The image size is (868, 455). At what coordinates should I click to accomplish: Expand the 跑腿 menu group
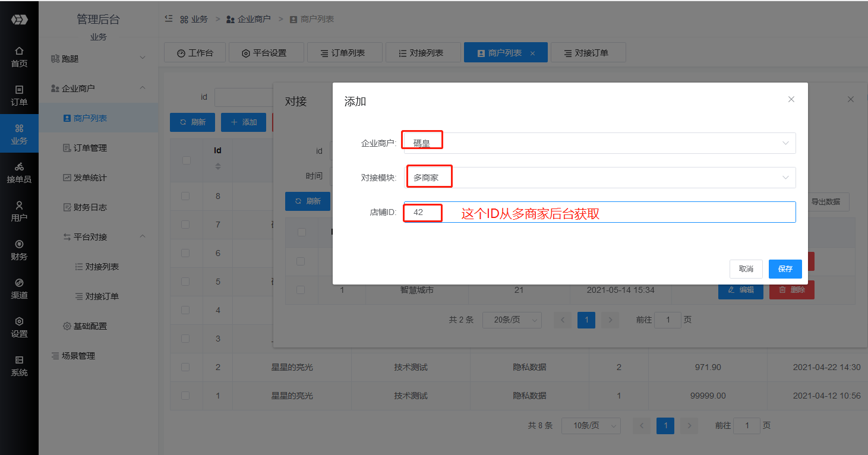[x=99, y=58]
